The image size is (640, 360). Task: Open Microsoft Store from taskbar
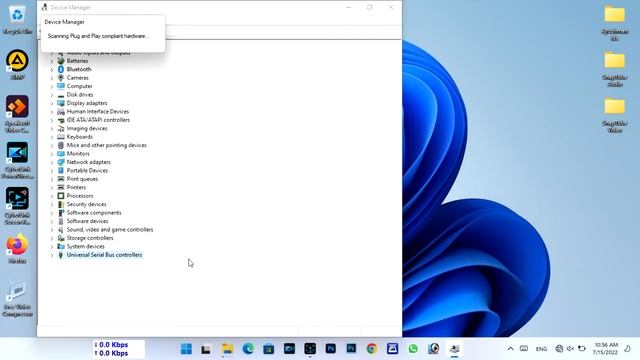[269, 349]
